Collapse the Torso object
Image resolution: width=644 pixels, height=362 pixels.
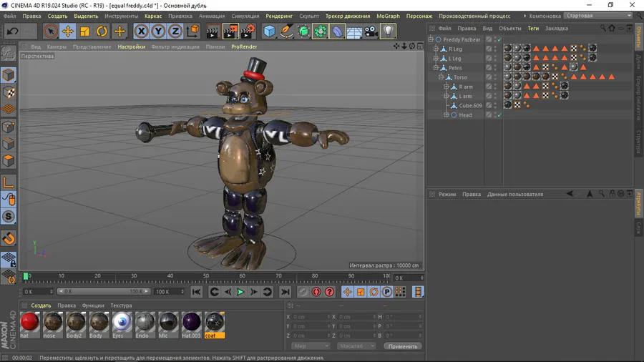pos(441,77)
